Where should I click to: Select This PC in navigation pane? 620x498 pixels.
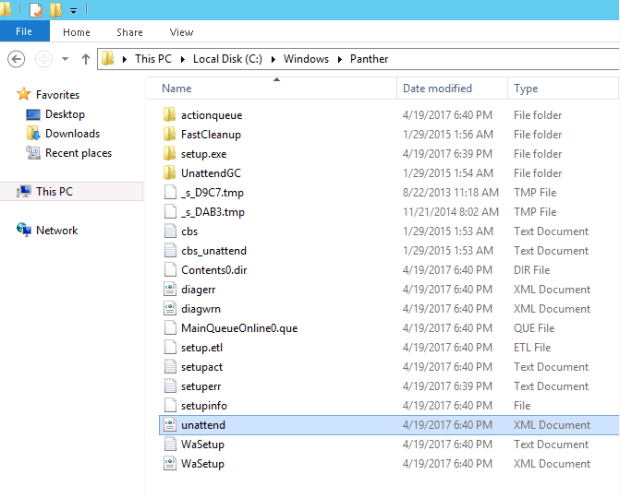coord(53,191)
